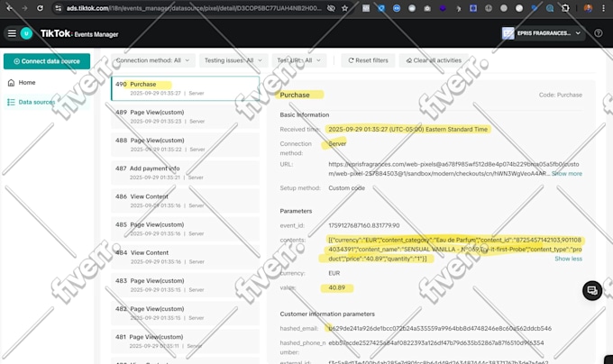Collapse contents with Show less
Image resolution: width=613 pixels, height=364 pixels.
[x=568, y=259]
